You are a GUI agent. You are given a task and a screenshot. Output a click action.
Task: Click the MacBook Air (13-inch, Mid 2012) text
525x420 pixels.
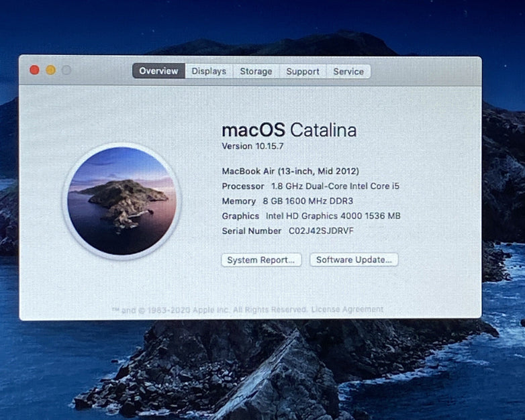pos(290,171)
